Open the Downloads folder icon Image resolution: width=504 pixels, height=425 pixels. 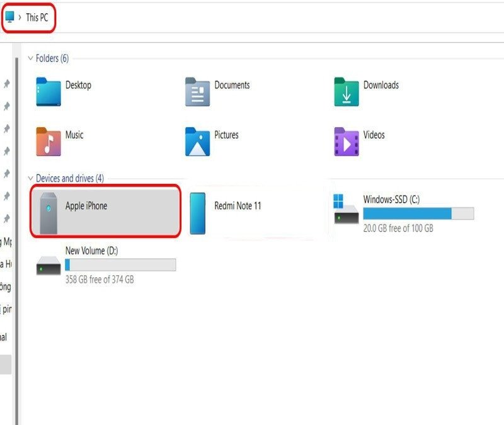pyautogui.click(x=346, y=92)
